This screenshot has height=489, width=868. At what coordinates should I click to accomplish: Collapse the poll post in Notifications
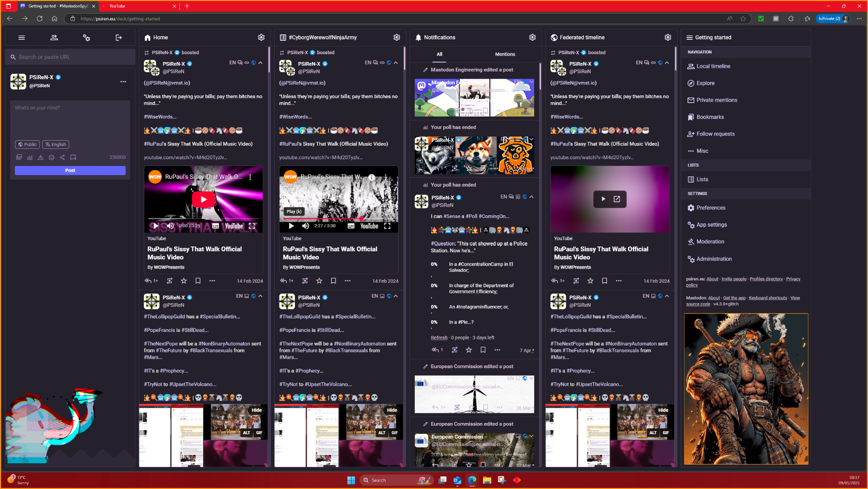[531, 197]
